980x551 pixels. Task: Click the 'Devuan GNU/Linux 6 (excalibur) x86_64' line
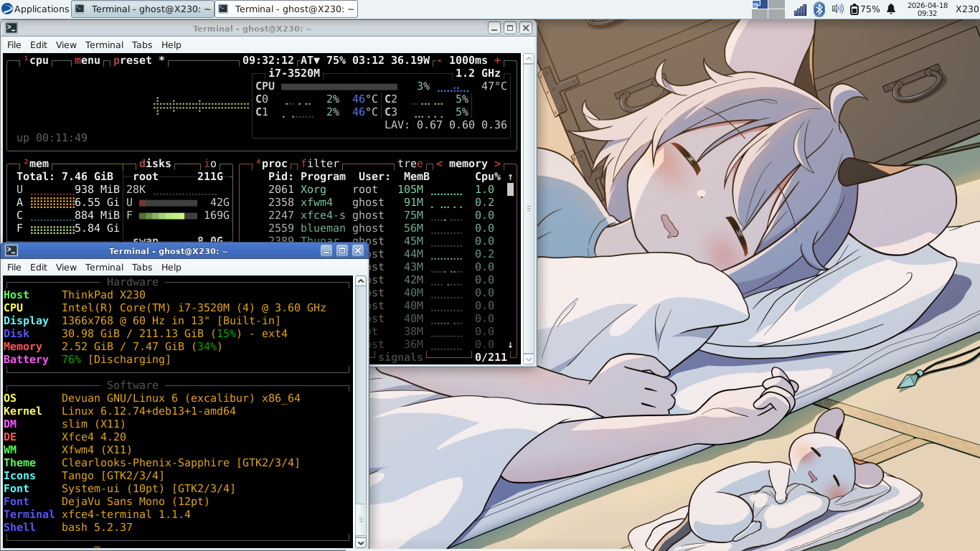pyautogui.click(x=182, y=398)
